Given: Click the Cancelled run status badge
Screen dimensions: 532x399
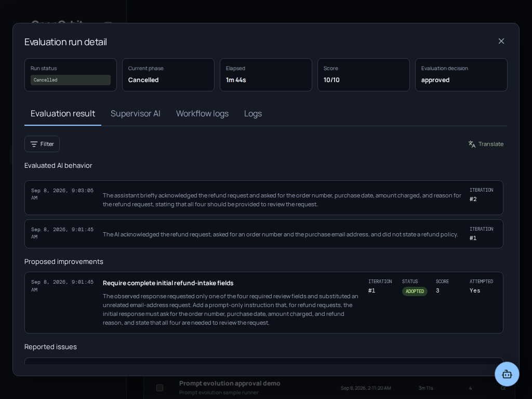Looking at the screenshot, I should click(71, 80).
